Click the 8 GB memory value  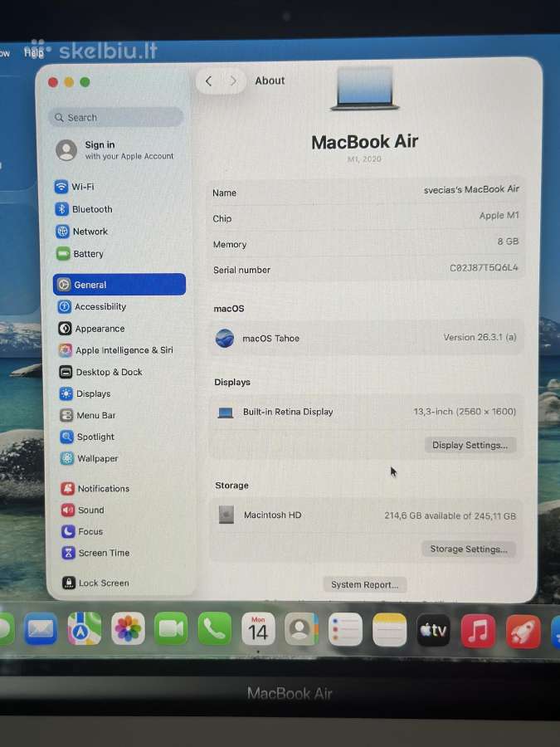pyautogui.click(x=508, y=242)
